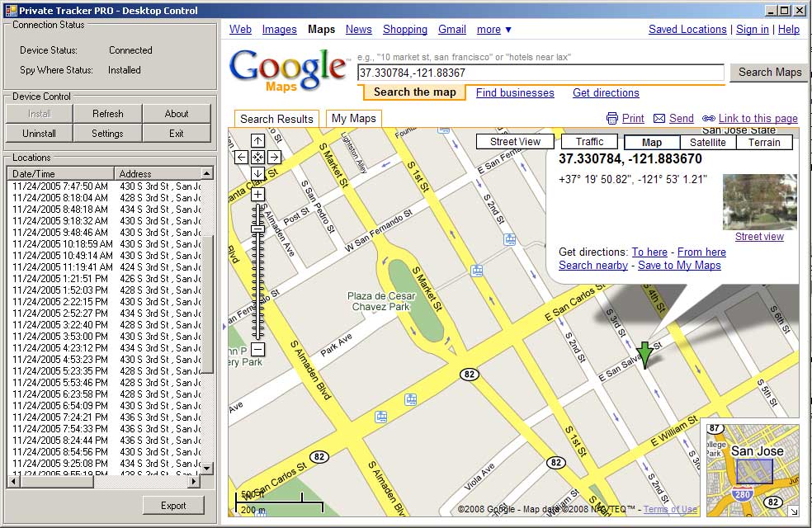Toggle the Traffic overlay button
Viewport: 812px width, 528px height.
[x=589, y=141]
